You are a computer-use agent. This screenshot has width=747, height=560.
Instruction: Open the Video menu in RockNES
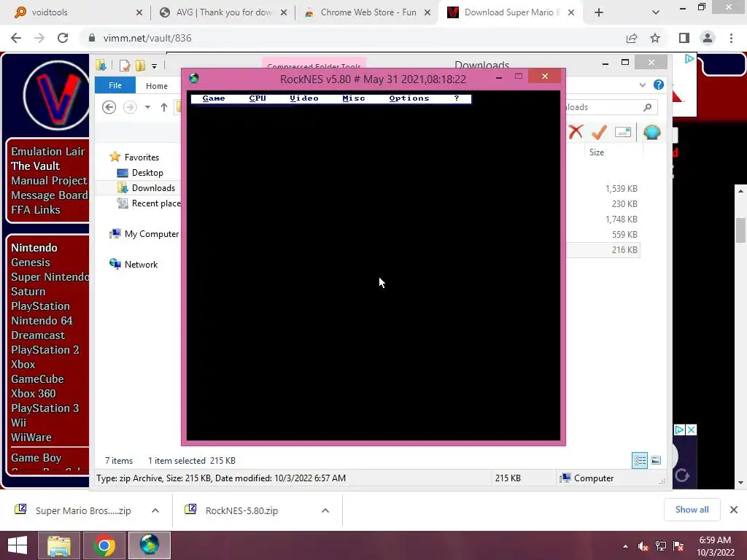click(x=304, y=98)
